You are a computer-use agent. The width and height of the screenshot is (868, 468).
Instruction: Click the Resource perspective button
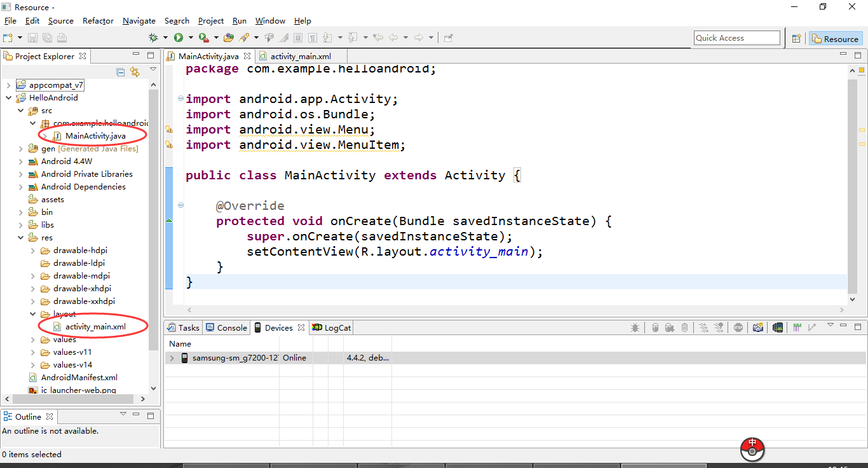coord(836,39)
